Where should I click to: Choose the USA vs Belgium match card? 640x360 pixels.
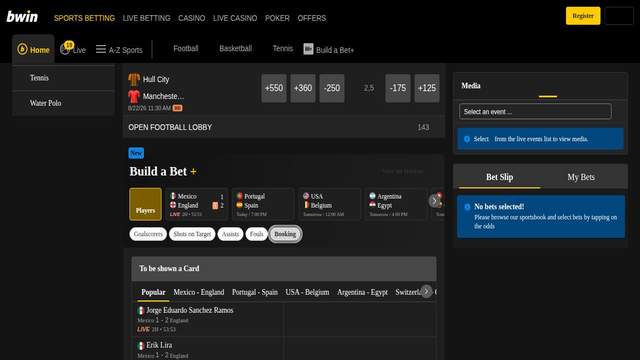coord(329,204)
